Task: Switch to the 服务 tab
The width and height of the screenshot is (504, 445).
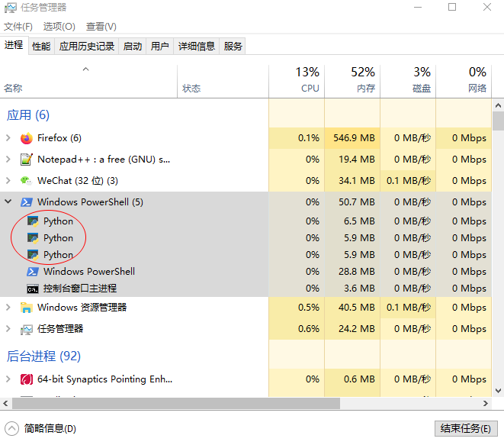Action: (x=233, y=47)
